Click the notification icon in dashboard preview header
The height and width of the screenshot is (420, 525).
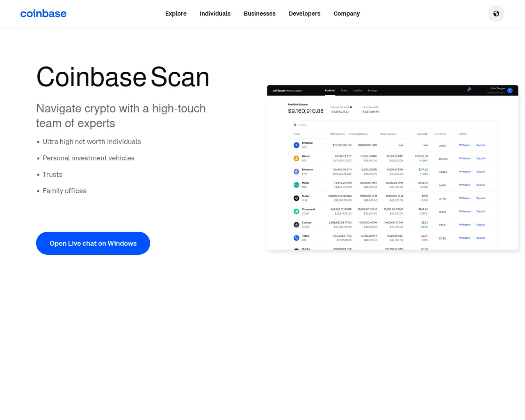pyautogui.click(x=469, y=89)
